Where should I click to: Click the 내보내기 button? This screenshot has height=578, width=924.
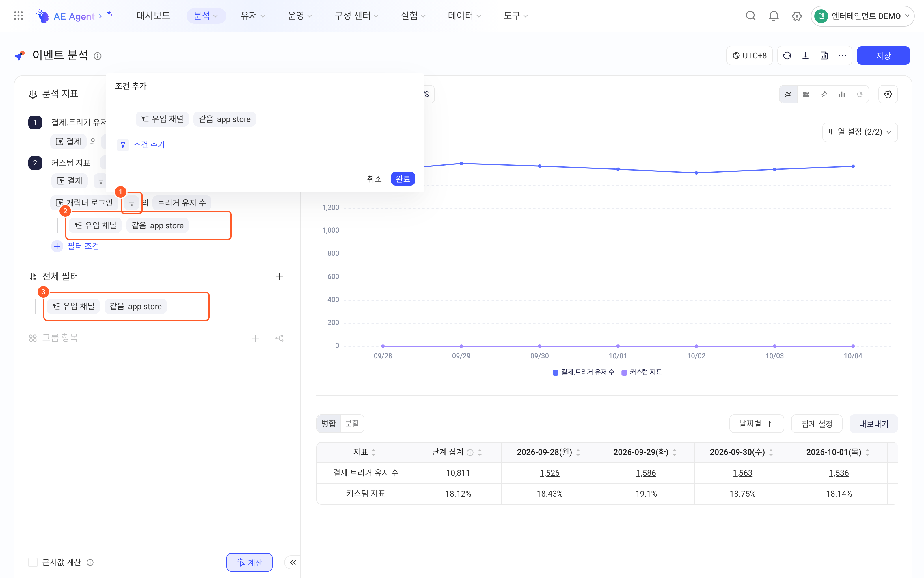(x=873, y=424)
